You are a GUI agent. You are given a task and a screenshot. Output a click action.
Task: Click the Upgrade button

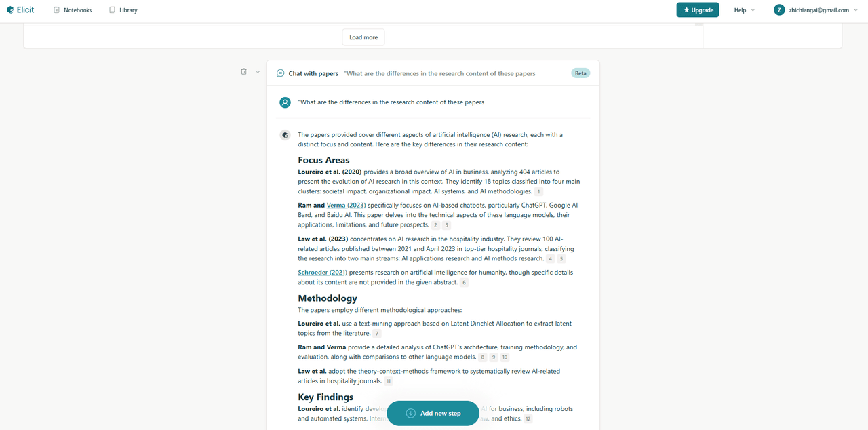(698, 10)
